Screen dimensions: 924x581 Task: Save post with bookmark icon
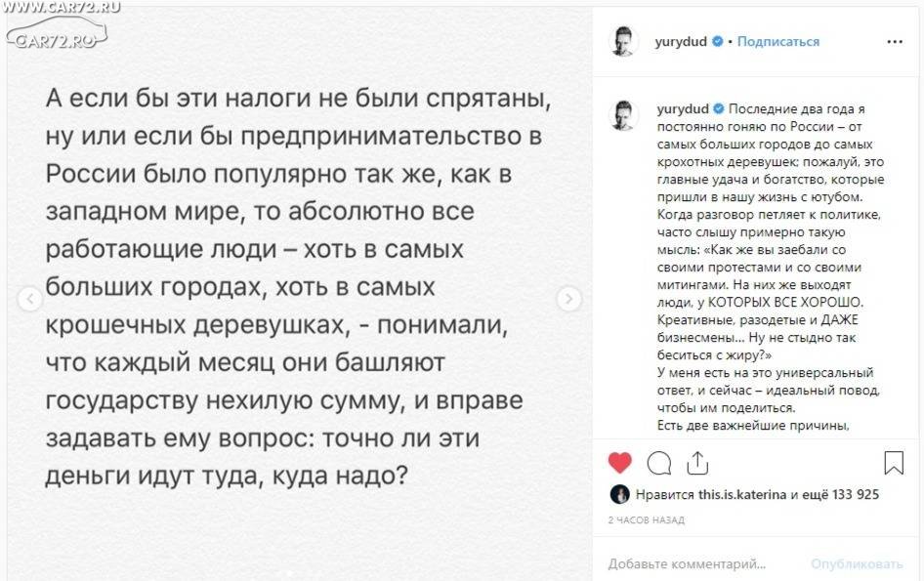pos(894,463)
